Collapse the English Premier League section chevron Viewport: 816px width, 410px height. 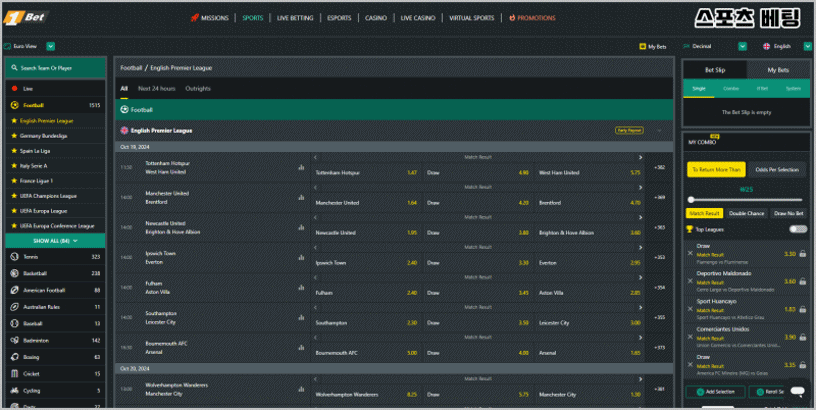(x=659, y=131)
